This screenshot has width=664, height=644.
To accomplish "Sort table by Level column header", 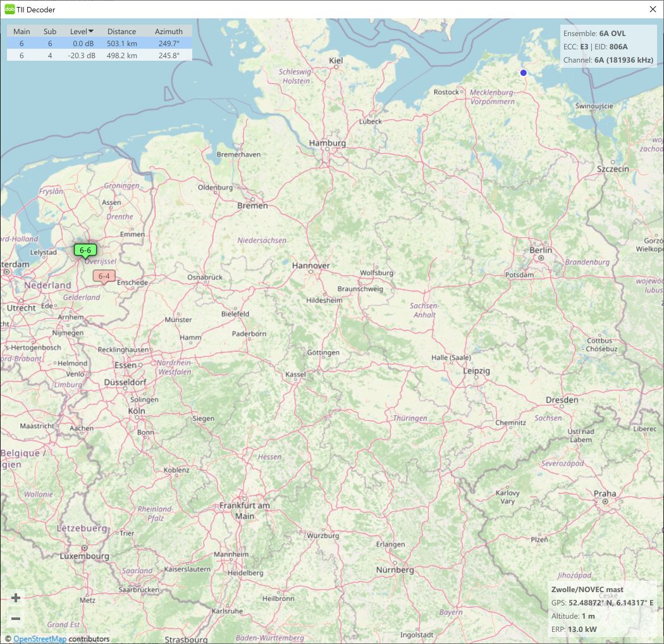I will coord(78,31).
